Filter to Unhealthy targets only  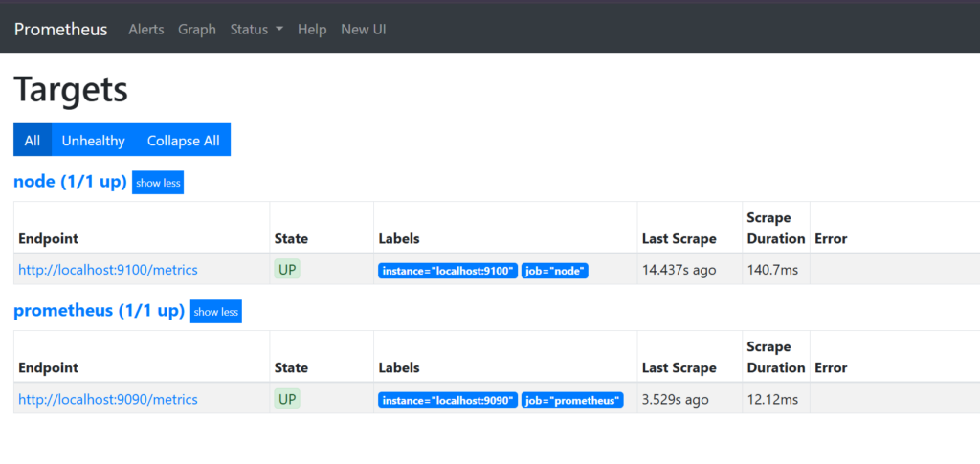(93, 140)
